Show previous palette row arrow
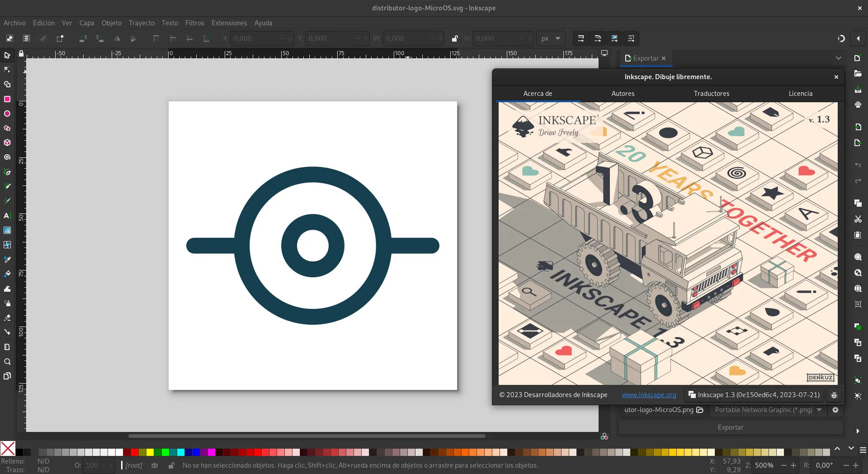 [x=837, y=449]
